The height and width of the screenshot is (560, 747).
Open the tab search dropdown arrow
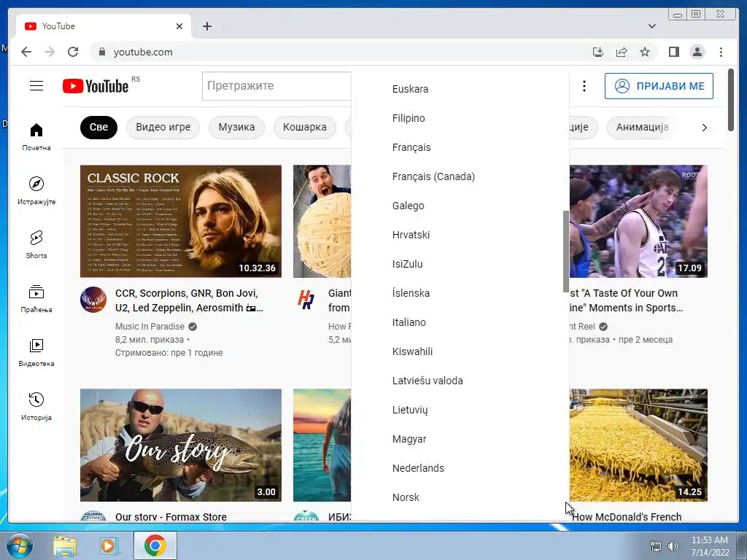(652, 26)
